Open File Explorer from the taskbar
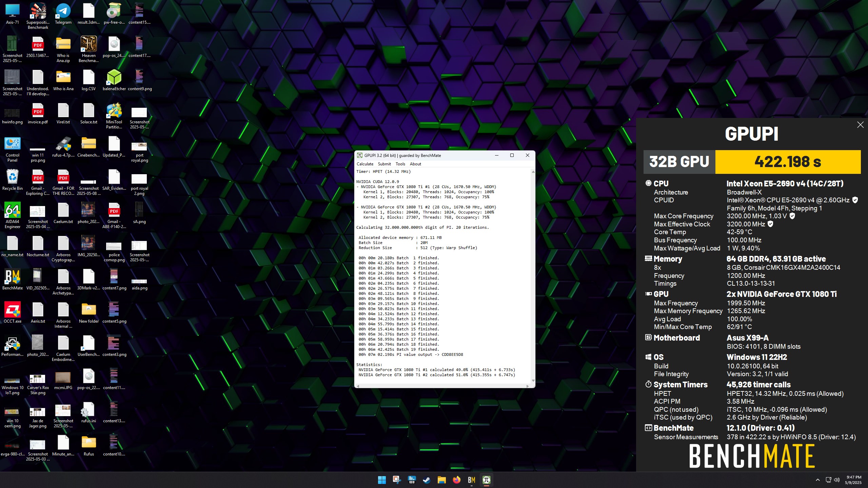 (x=441, y=480)
